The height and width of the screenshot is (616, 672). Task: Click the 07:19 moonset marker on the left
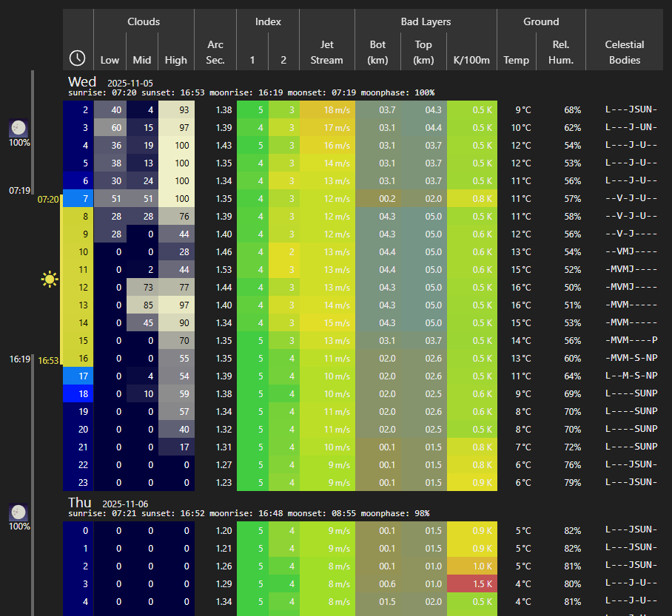[x=19, y=191]
